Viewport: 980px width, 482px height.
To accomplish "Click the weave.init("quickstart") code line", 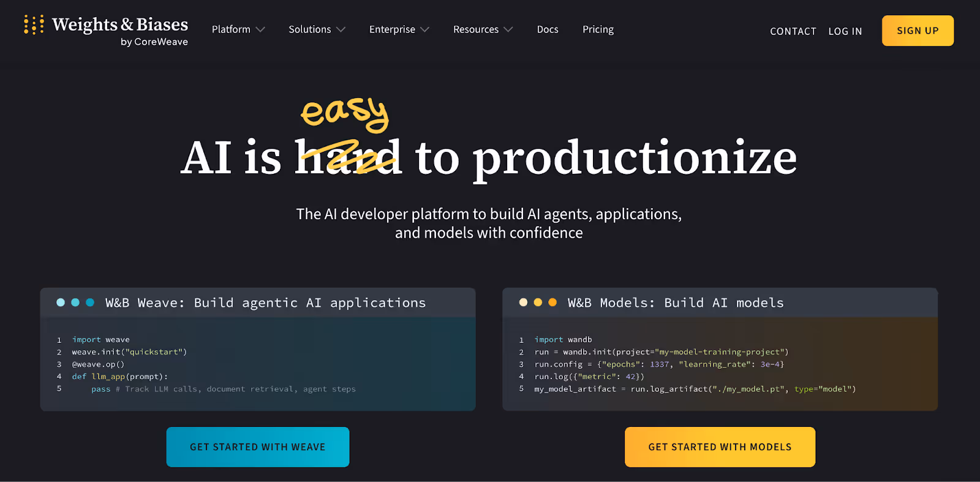I will pos(129,352).
